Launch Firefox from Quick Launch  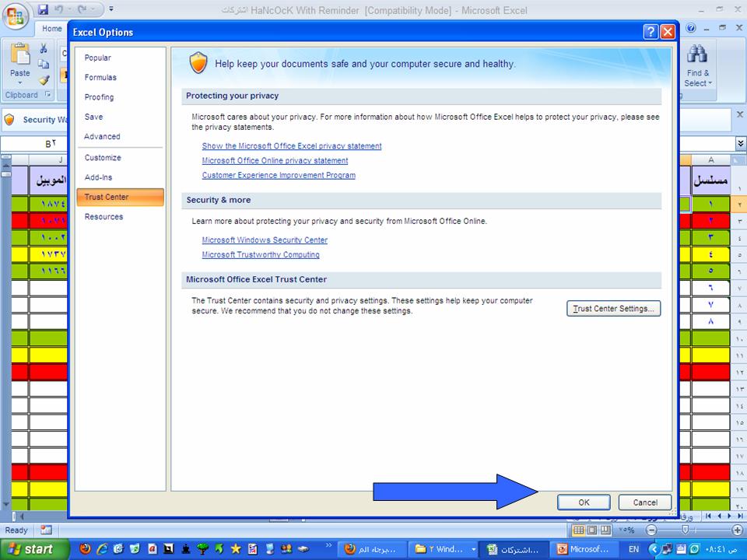tap(86, 548)
